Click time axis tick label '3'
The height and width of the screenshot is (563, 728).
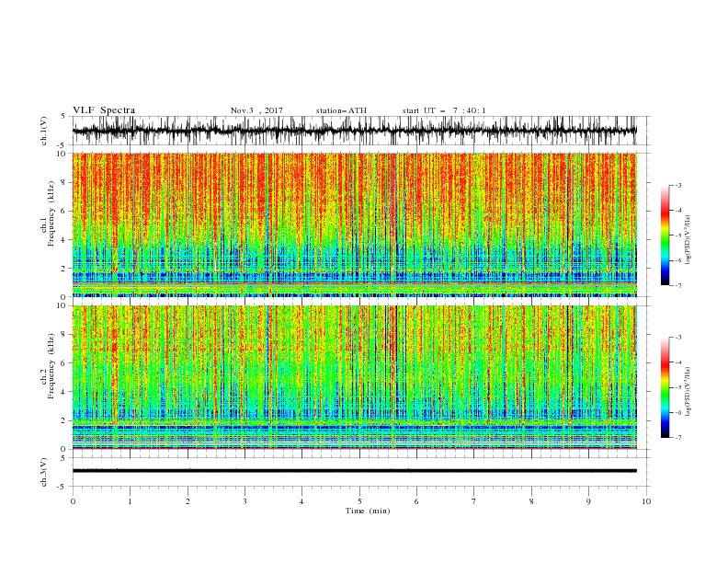pyautogui.click(x=245, y=501)
